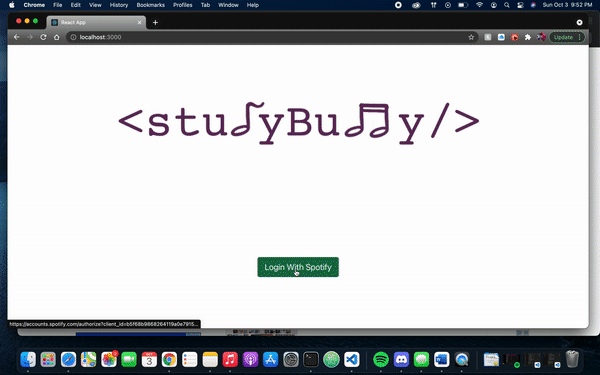Open Notes from the dock

pyautogui.click(x=210, y=359)
